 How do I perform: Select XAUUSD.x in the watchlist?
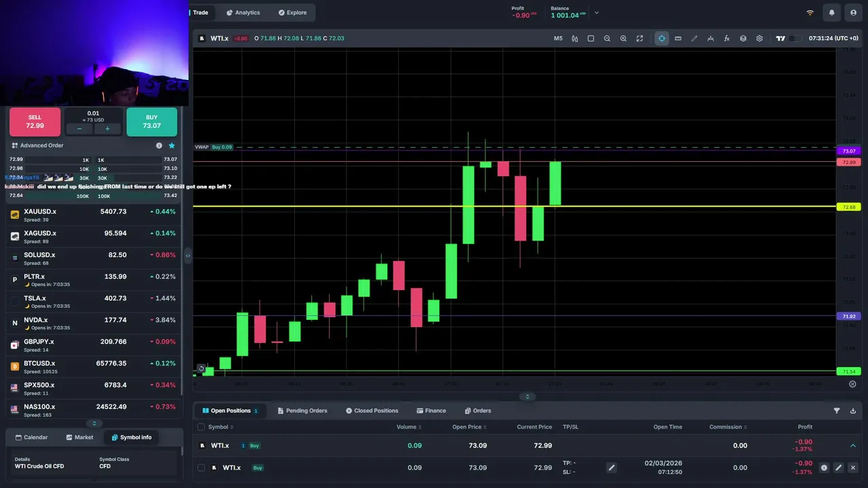94,215
